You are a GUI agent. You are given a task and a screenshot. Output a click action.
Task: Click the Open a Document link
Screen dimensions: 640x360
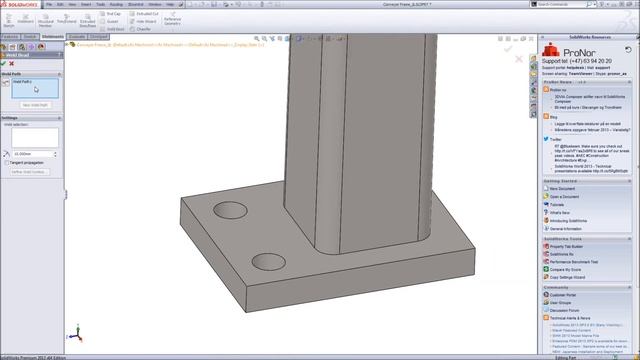(564, 197)
